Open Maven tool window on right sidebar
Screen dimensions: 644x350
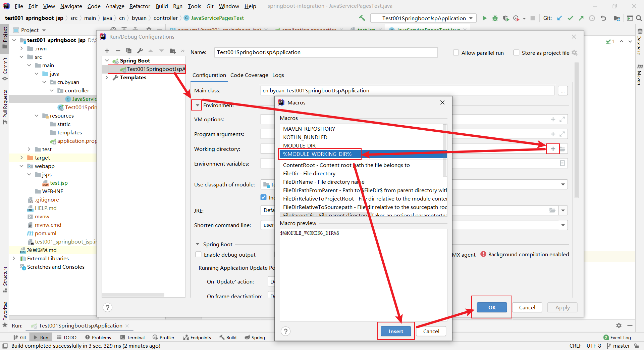[x=639, y=75]
